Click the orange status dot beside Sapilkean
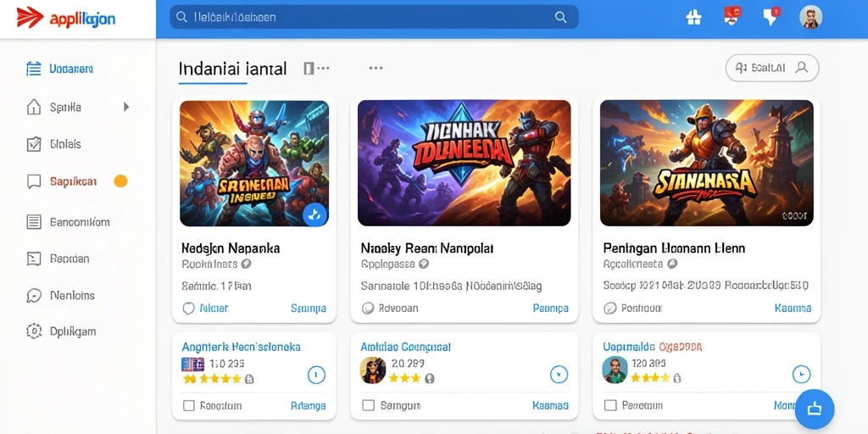 pyautogui.click(x=120, y=181)
